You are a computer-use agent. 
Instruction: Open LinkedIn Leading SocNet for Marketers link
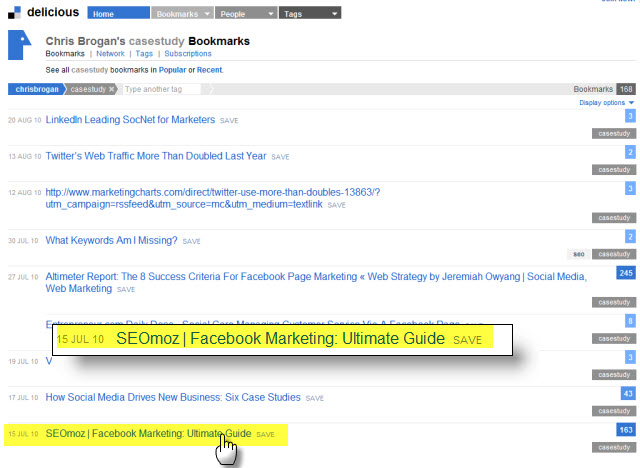pos(130,119)
